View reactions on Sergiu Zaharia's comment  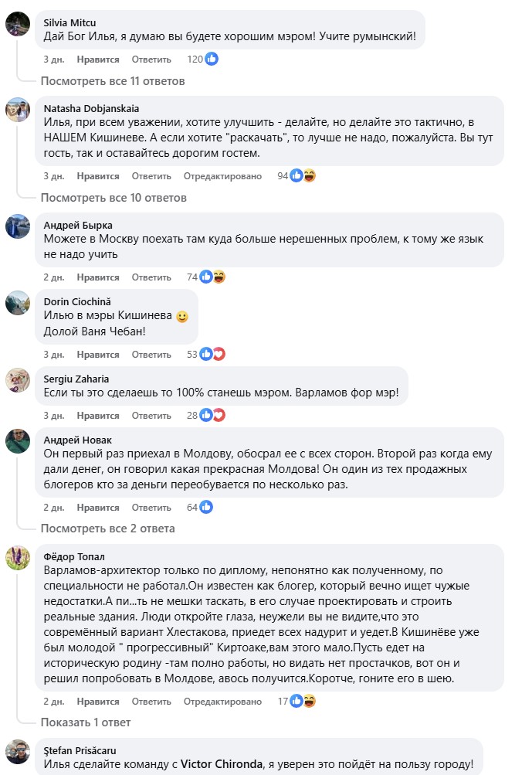[212, 416]
